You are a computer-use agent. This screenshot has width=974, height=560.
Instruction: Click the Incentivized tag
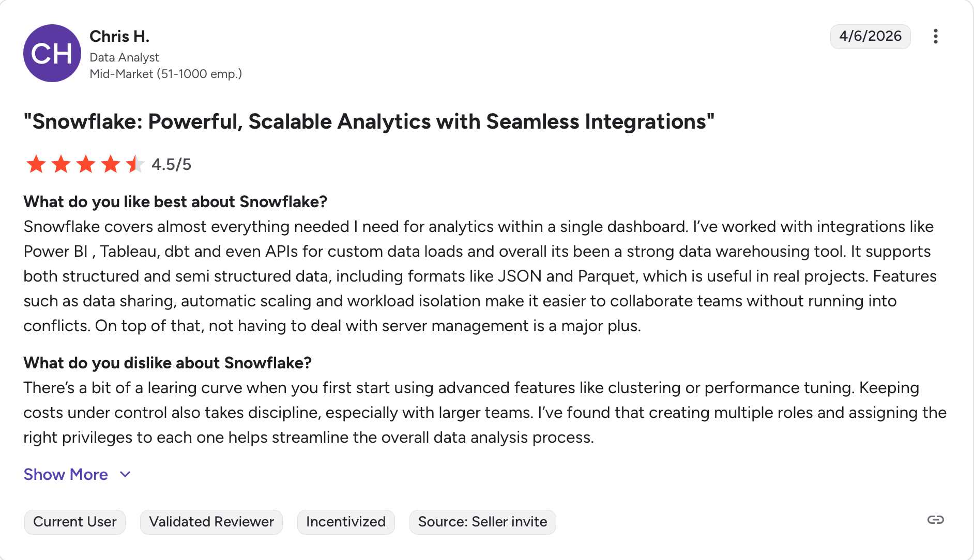[346, 522]
